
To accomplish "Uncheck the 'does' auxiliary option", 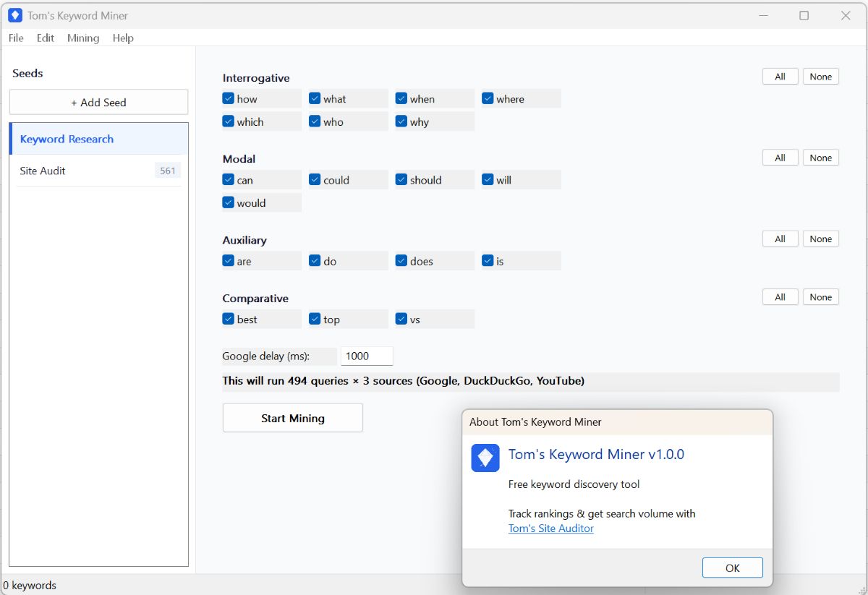I will point(401,260).
